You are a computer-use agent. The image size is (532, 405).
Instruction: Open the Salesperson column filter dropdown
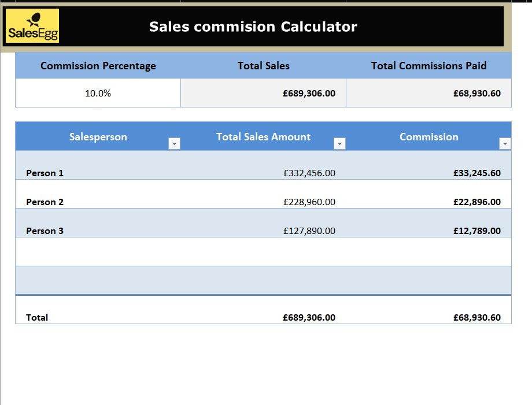click(174, 144)
